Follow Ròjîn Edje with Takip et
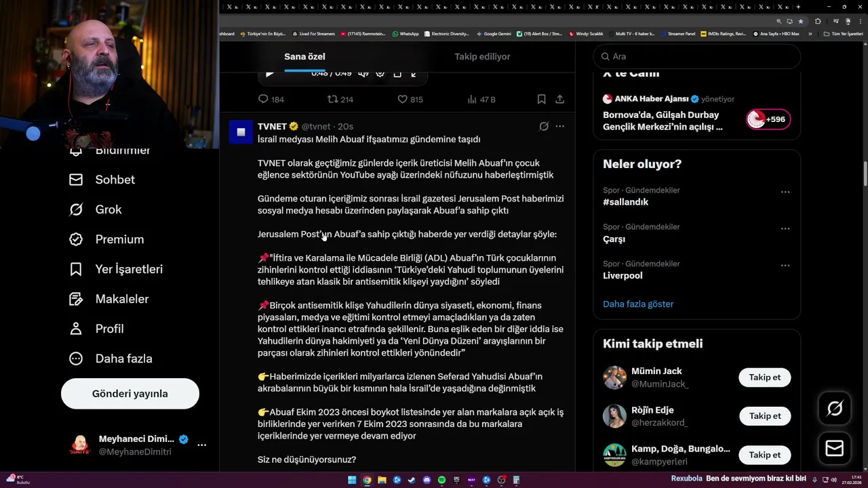868x488 pixels. [764, 416]
